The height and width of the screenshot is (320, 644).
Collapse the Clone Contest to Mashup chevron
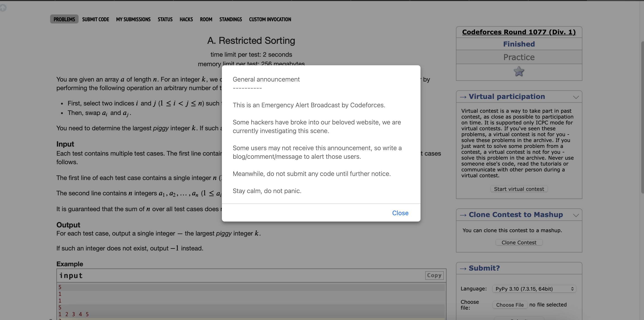coord(576,215)
